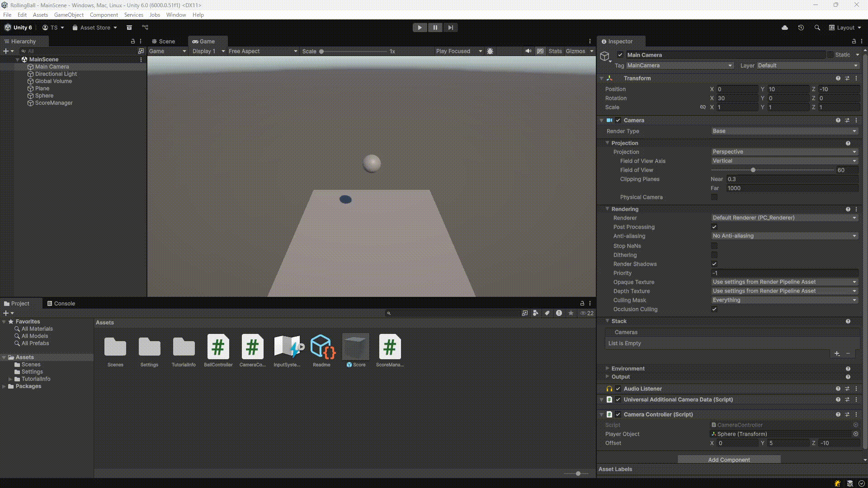Screen dimensions: 868x488
Task: Disable Render Shadows in the Inspector
Action: tap(714, 264)
